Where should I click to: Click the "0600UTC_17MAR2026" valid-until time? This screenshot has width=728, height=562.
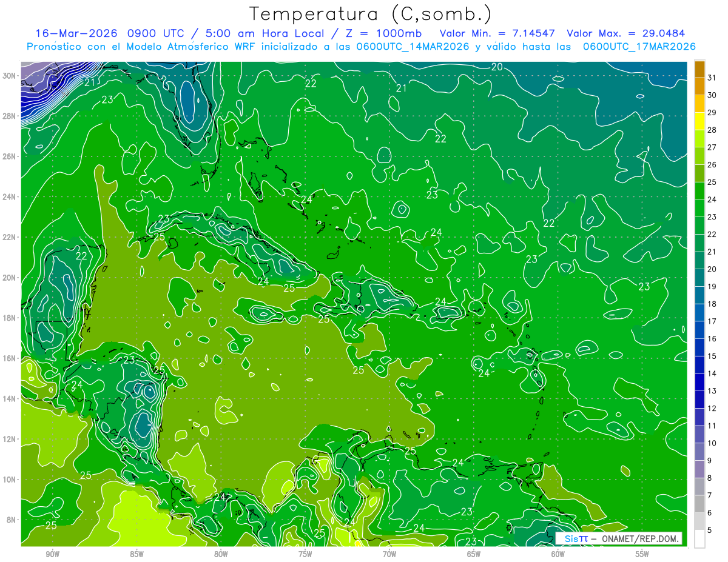tap(639, 47)
